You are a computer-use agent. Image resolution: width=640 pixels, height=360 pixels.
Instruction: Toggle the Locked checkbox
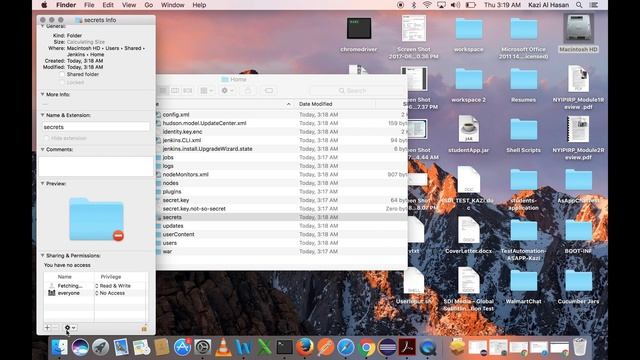click(x=62, y=82)
